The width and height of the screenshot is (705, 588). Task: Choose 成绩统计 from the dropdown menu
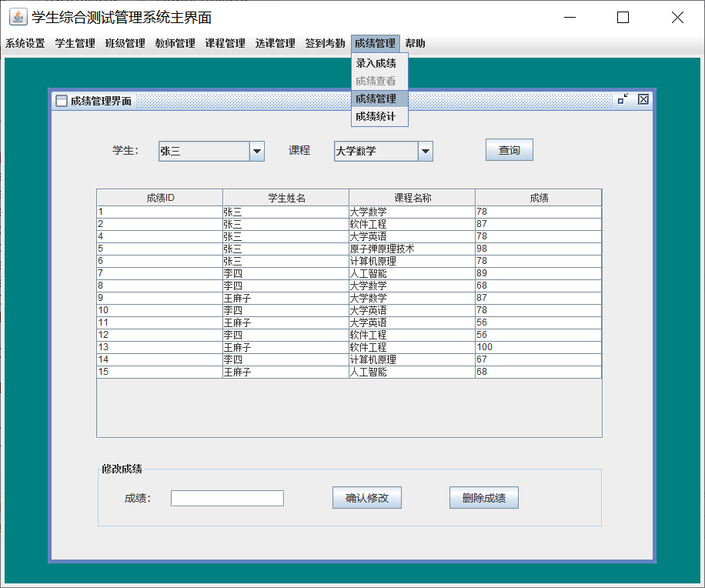coord(379,116)
